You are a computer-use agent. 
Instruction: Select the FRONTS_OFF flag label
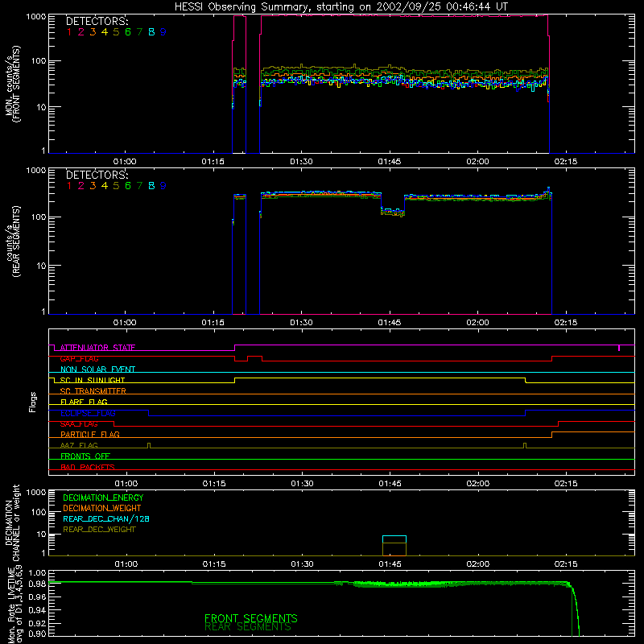click(x=85, y=456)
